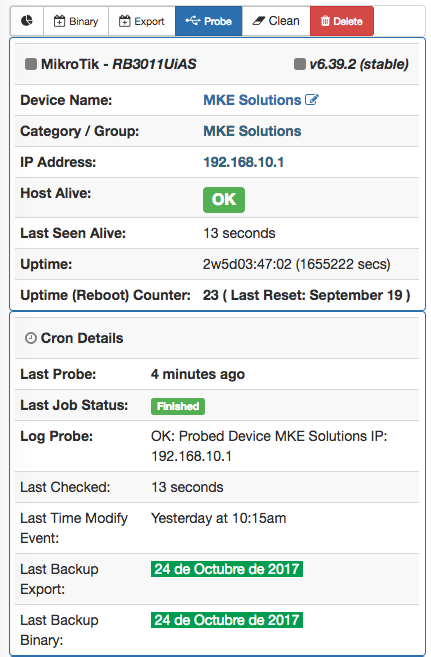Edit device name via pencil icon
Viewport: 431px width, 657px height.
pyautogui.click(x=312, y=100)
